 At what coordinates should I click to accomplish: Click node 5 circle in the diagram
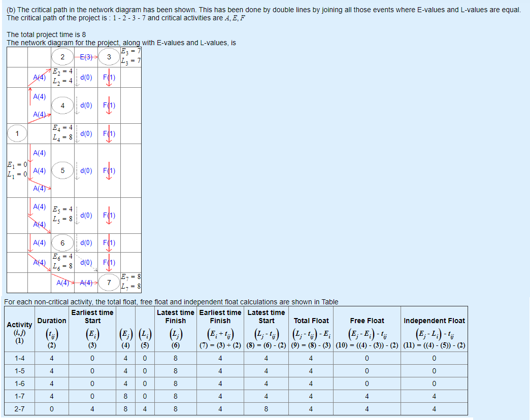pos(62,170)
